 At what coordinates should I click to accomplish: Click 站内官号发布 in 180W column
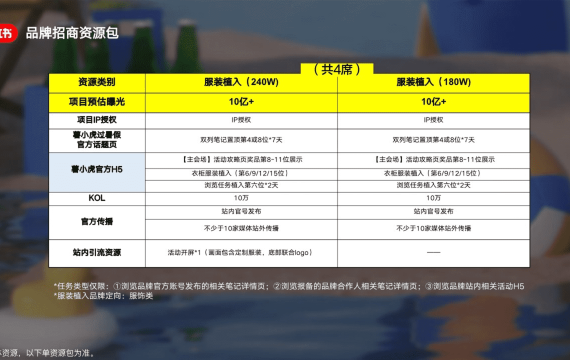tap(433, 212)
